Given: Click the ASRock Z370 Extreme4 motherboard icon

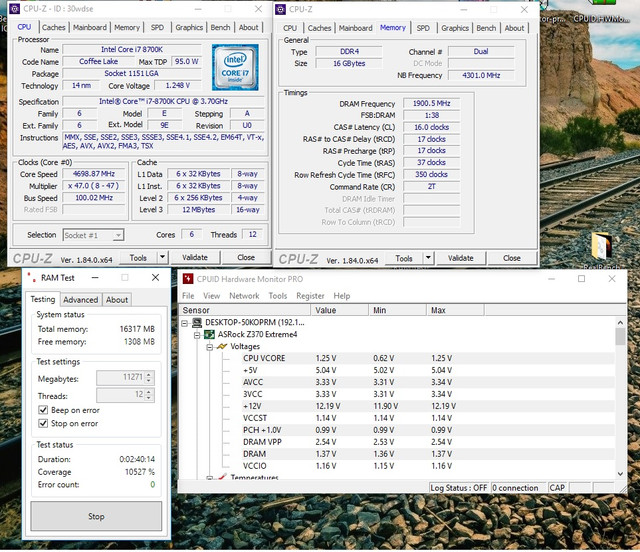Looking at the screenshot, I should [209, 334].
